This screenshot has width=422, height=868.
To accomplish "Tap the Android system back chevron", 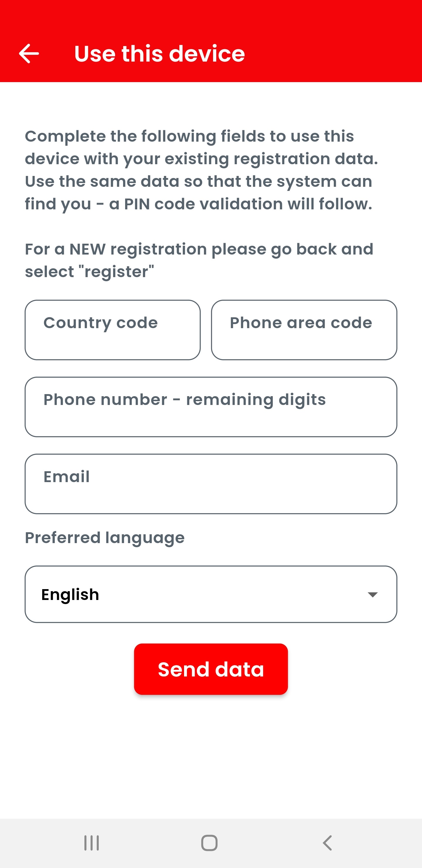I will tap(327, 843).
